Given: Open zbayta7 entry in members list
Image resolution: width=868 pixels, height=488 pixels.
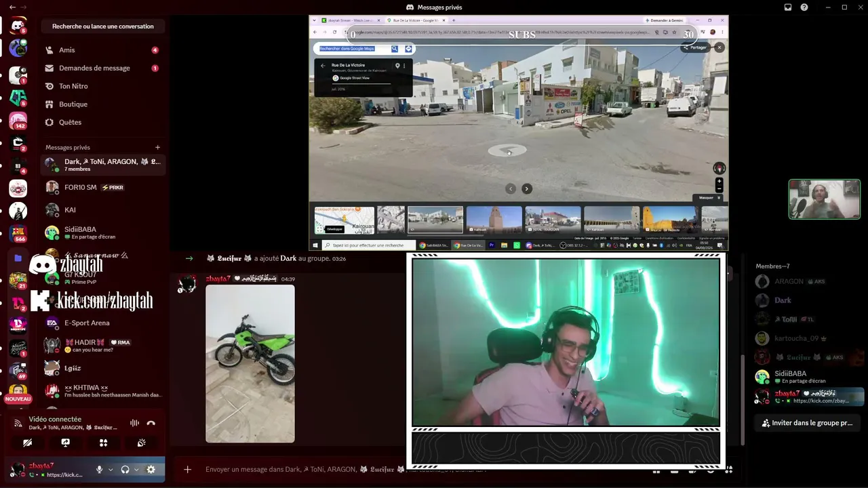Looking at the screenshot, I should click(809, 396).
